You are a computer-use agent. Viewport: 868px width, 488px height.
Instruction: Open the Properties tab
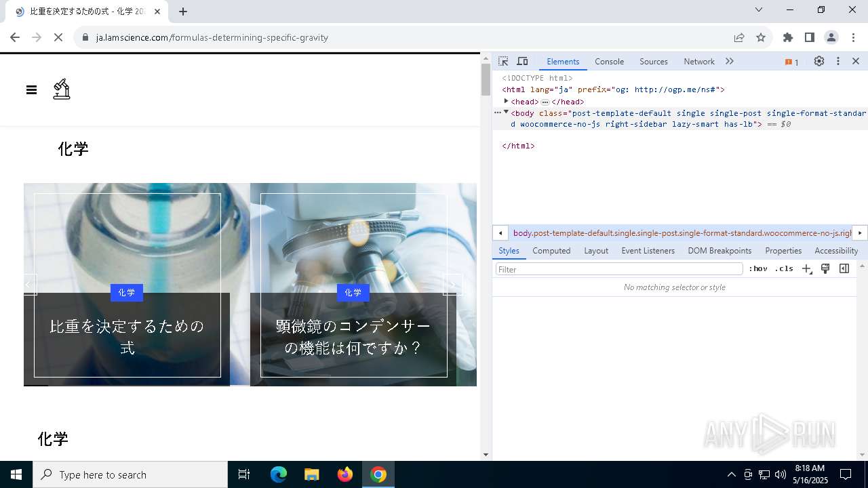783,250
